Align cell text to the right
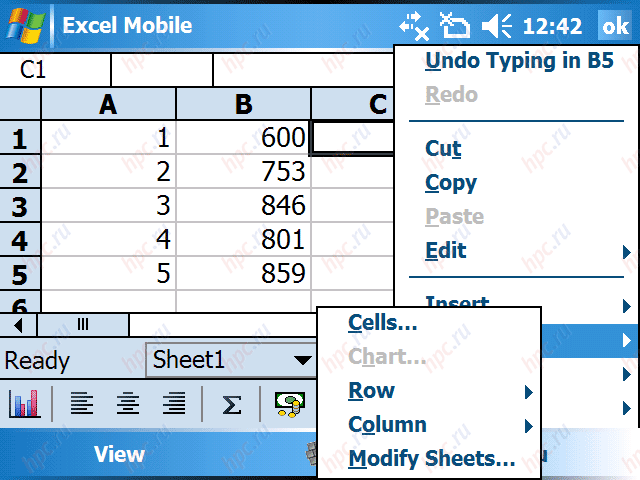Image resolution: width=640 pixels, height=480 pixels. click(x=174, y=403)
